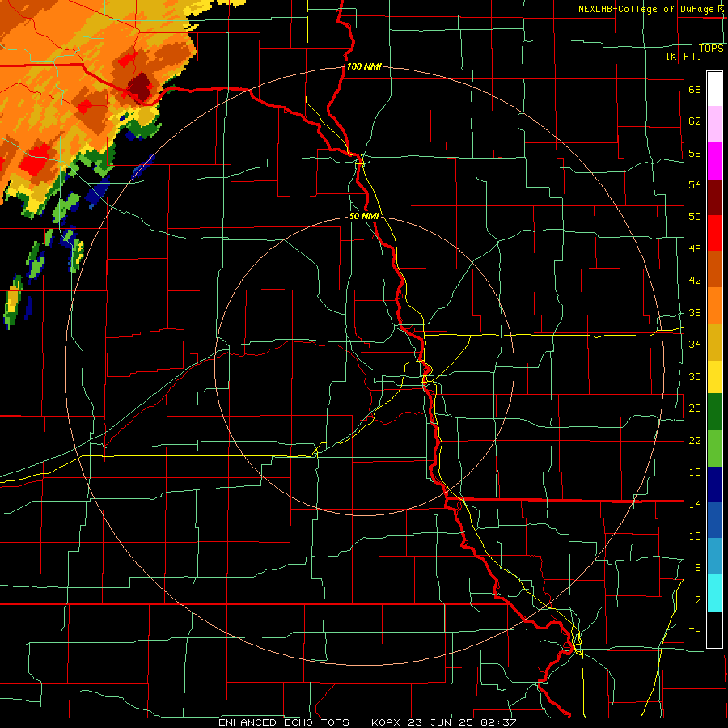Image resolution: width=728 pixels, height=728 pixels.
Task: Select the dark green legend swatch
Action: tap(714, 411)
